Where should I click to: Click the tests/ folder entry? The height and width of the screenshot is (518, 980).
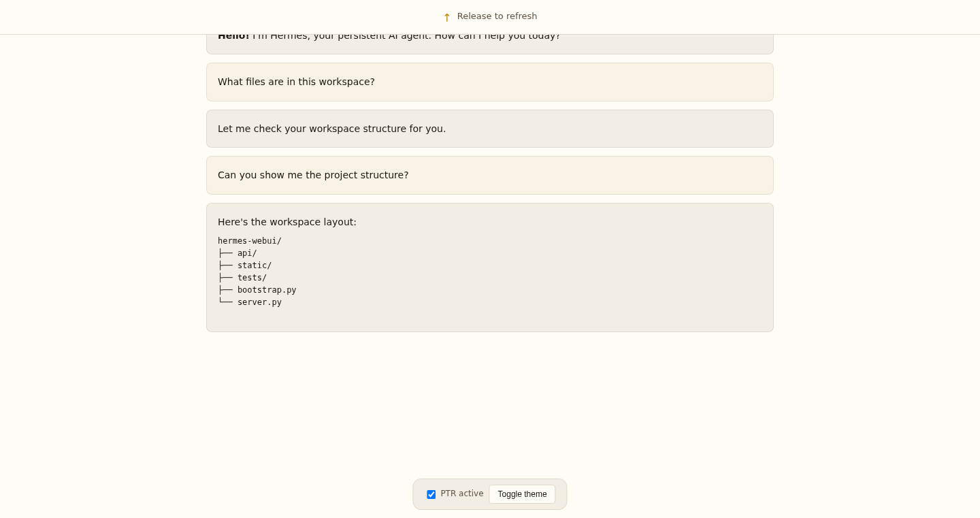coord(252,278)
